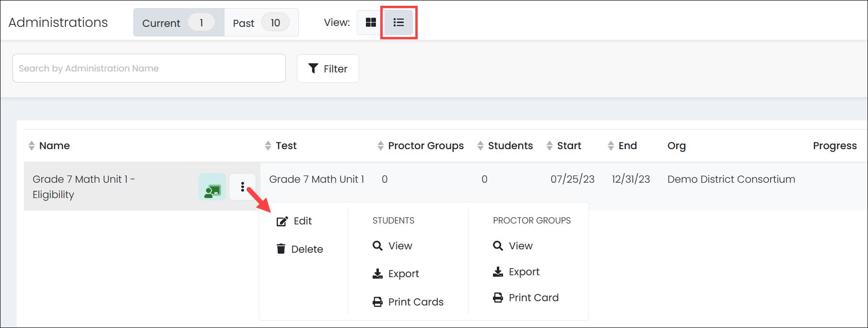The image size is (868, 328).
Task: Print Cards for students
Action: pyautogui.click(x=408, y=302)
